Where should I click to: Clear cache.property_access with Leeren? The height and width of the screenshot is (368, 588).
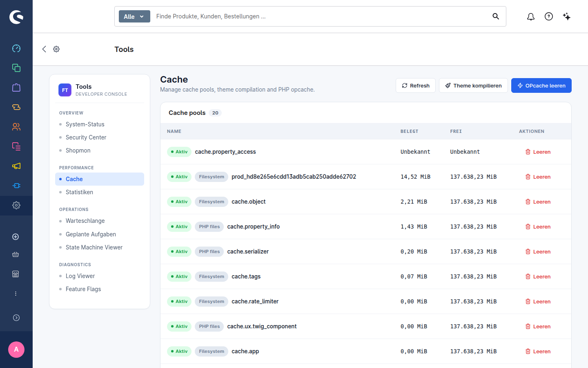pyautogui.click(x=538, y=152)
